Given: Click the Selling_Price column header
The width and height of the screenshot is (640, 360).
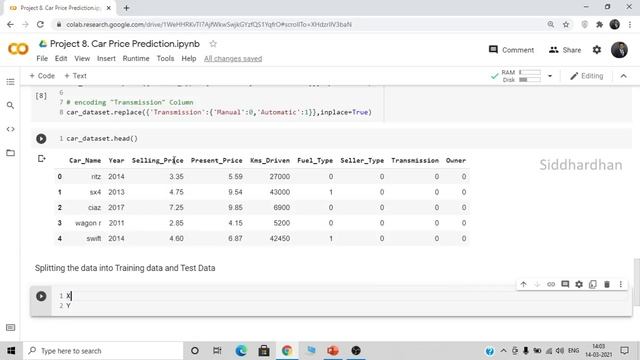Looking at the screenshot, I should coord(158,160).
